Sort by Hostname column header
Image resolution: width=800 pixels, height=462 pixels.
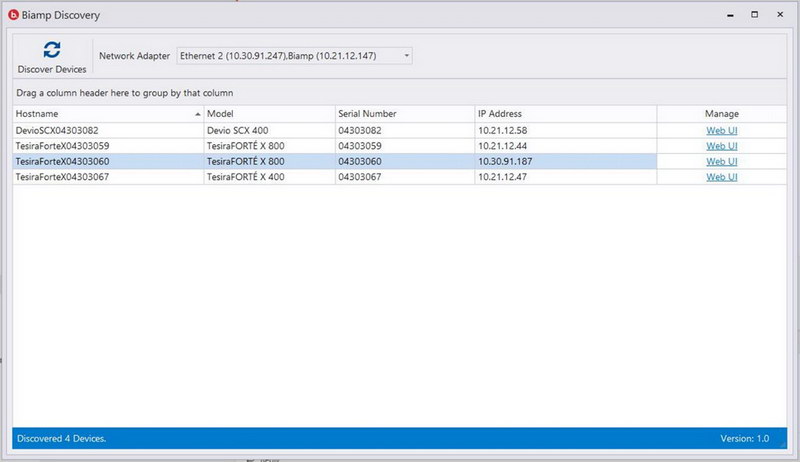pyautogui.click(x=108, y=114)
